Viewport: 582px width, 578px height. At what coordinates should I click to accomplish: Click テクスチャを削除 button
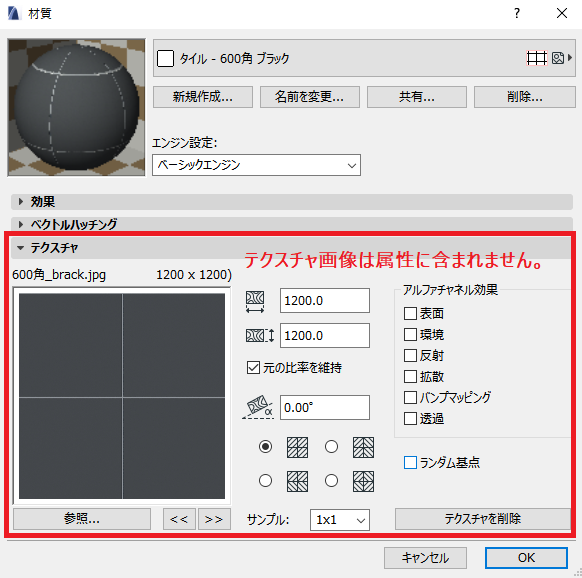[483, 518]
